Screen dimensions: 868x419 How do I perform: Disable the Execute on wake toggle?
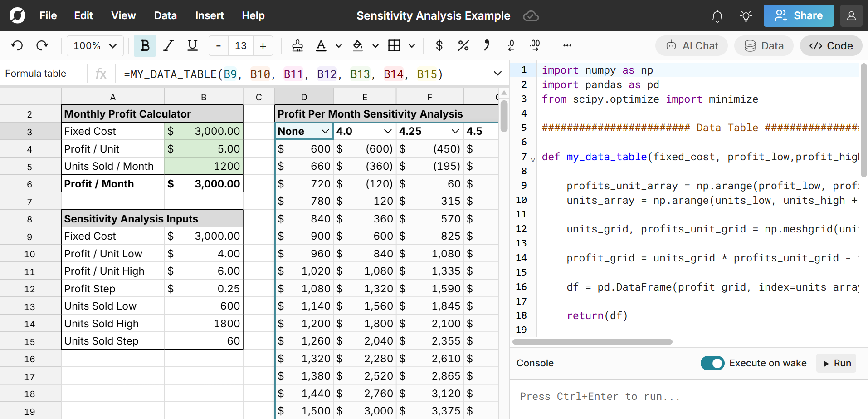tap(712, 363)
